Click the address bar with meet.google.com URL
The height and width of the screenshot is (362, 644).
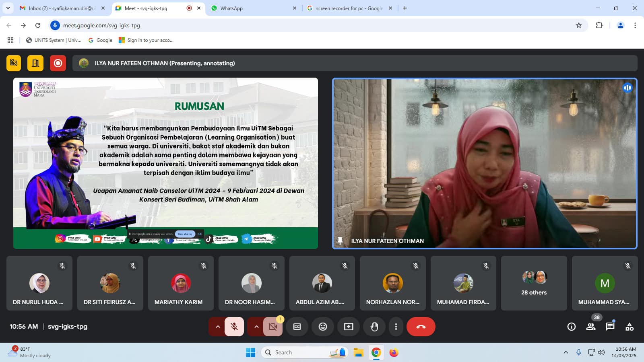(x=318, y=25)
